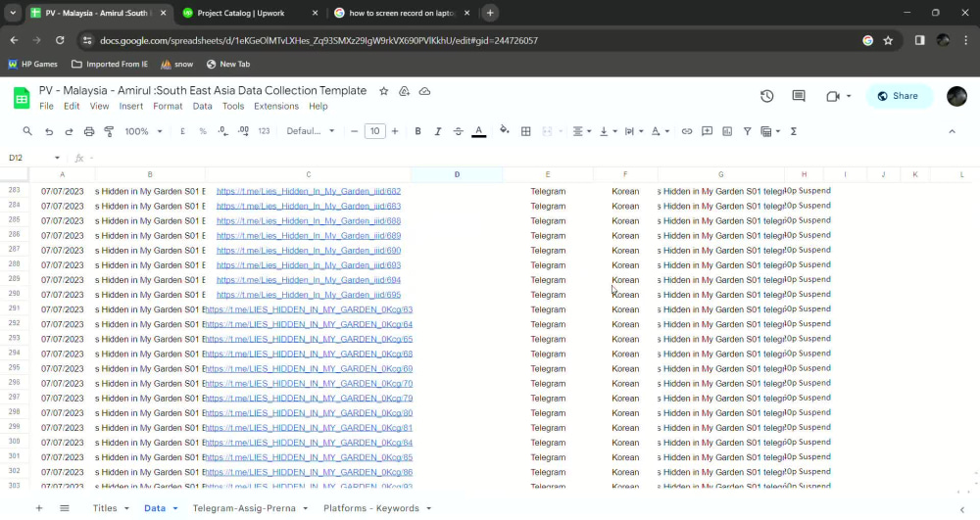Open link ending in 0Kcg/63
The height and width of the screenshot is (520, 980).
tap(309, 309)
